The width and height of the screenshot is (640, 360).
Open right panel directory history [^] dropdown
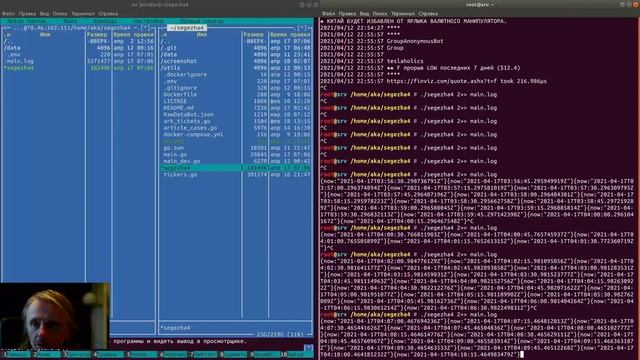[302, 28]
